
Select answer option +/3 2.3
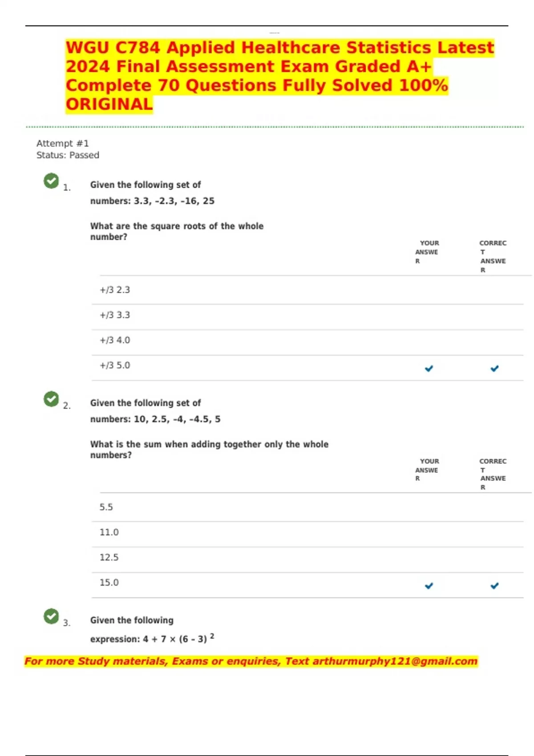(x=115, y=290)
